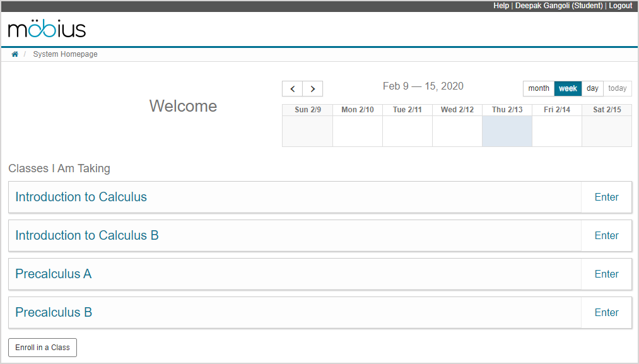The image size is (639, 364).
Task: Open Introduction to Calculus B class
Action: click(87, 235)
